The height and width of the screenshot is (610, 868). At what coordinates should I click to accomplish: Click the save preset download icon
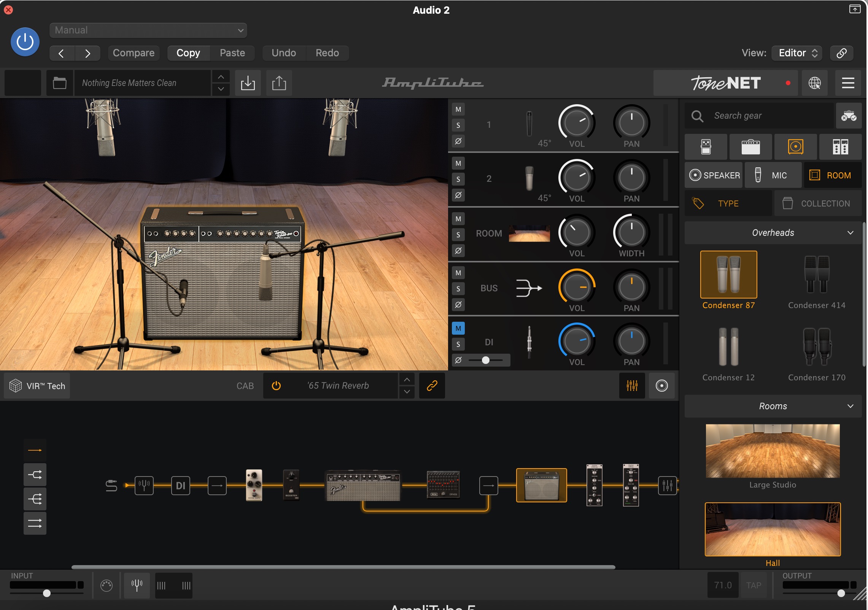tap(248, 83)
